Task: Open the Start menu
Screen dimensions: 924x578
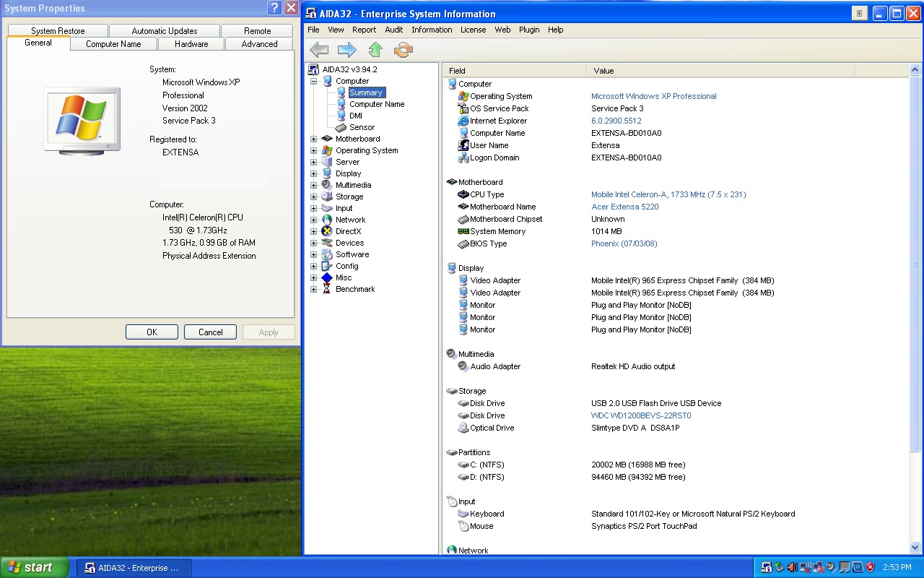Action: click(x=35, y=567)
